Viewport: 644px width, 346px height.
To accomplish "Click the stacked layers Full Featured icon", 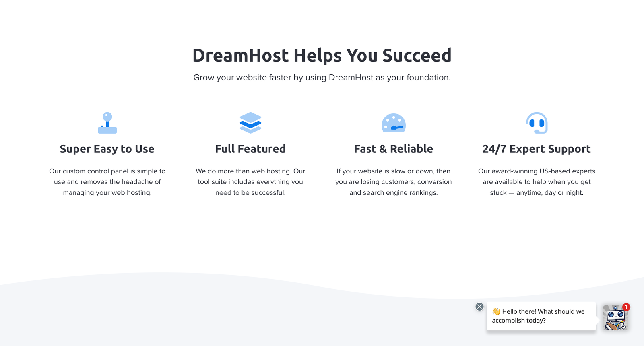I will [x=250, y=123].
